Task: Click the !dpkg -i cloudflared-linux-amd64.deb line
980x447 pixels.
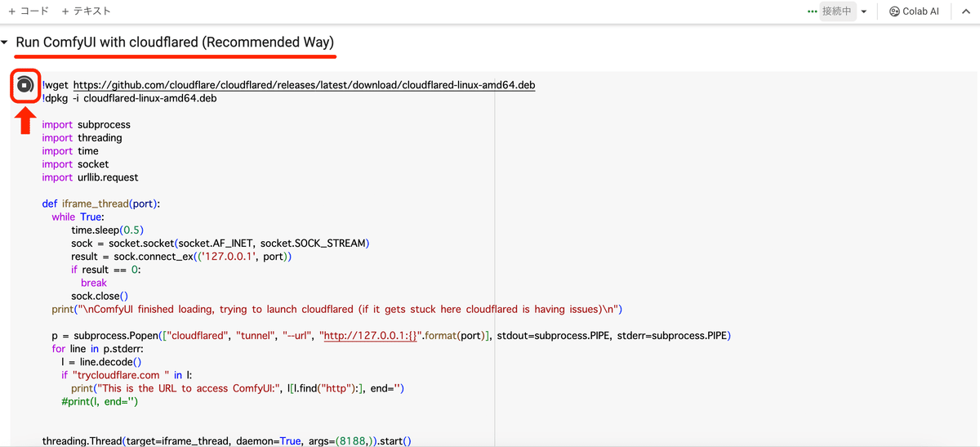Action: tap(129, 98)
